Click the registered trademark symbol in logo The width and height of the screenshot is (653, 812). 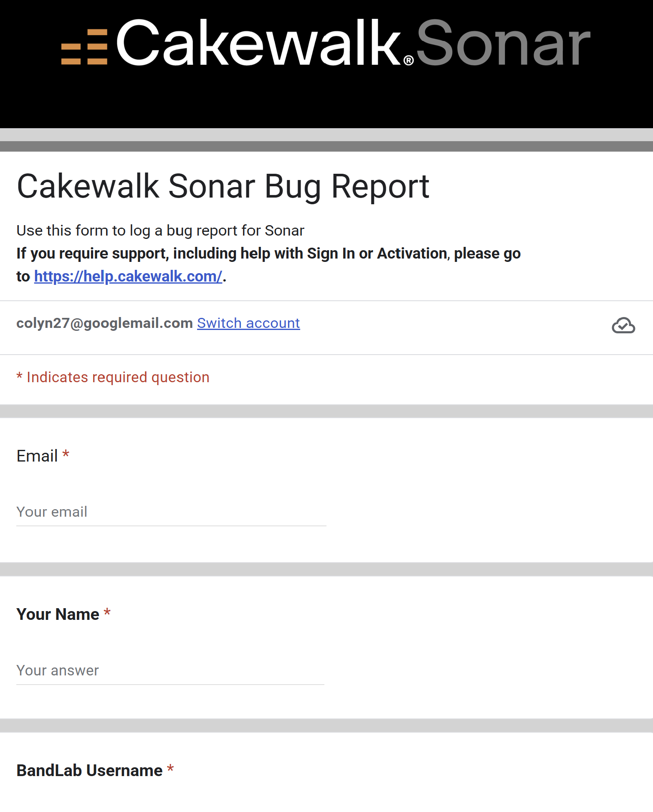[x=409, y=61]
